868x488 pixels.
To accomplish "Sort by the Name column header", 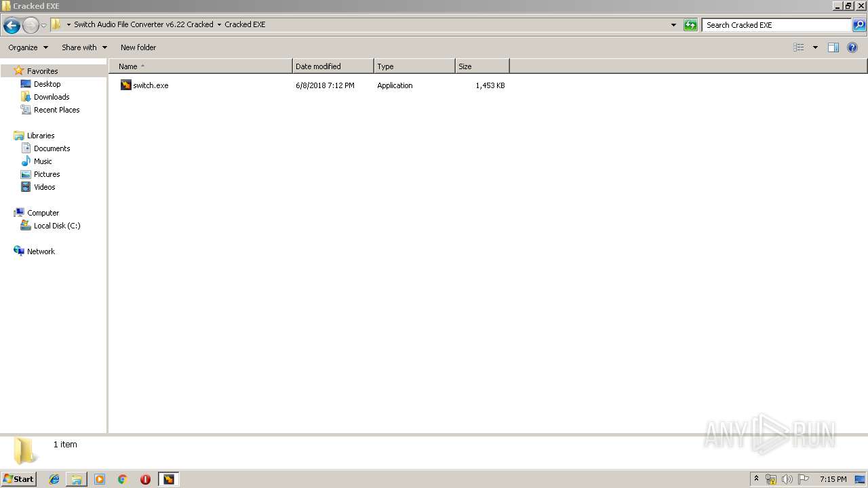I will (x=201, y=66).
